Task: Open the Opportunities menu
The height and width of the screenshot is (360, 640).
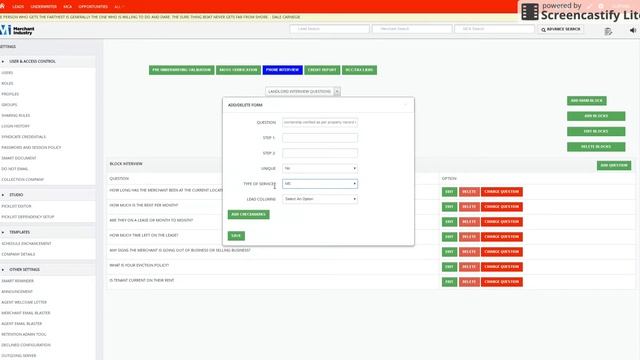Action: pos(93,7)
